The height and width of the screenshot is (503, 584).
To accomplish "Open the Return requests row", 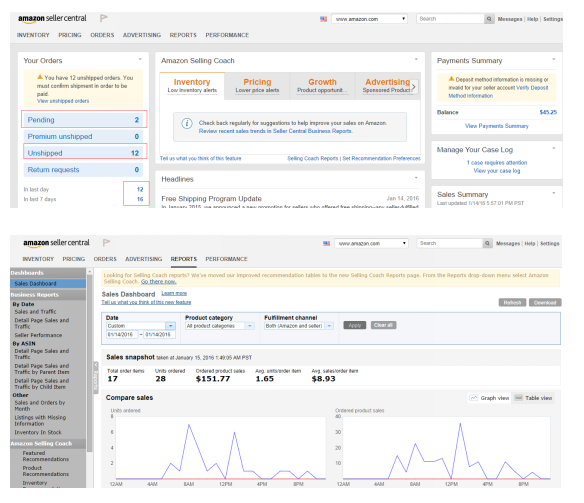I will 83,170.
